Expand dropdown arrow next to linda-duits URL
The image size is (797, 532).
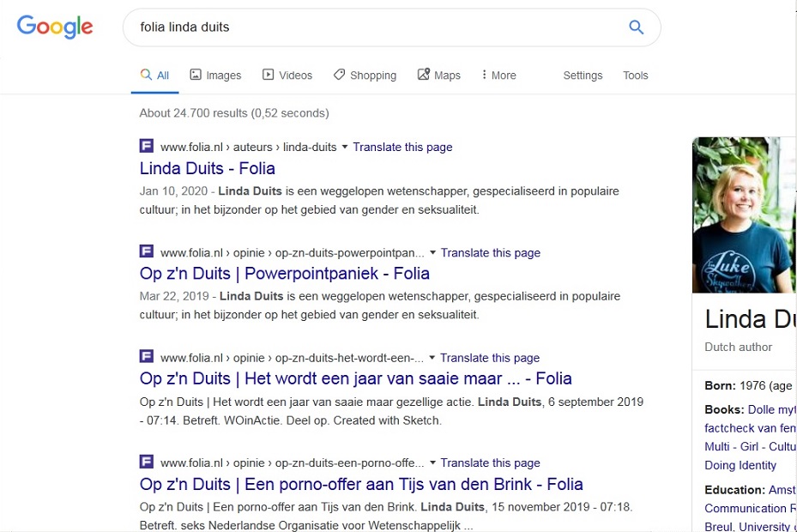345,147
